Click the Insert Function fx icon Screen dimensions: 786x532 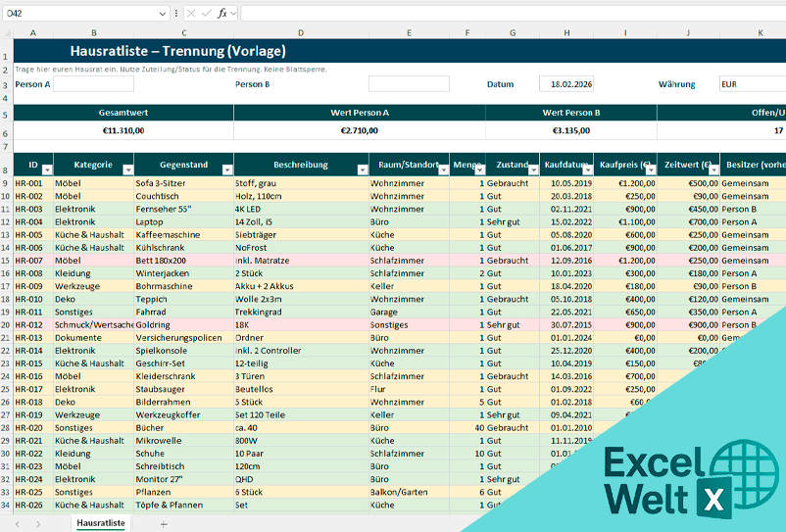point(222,14)
